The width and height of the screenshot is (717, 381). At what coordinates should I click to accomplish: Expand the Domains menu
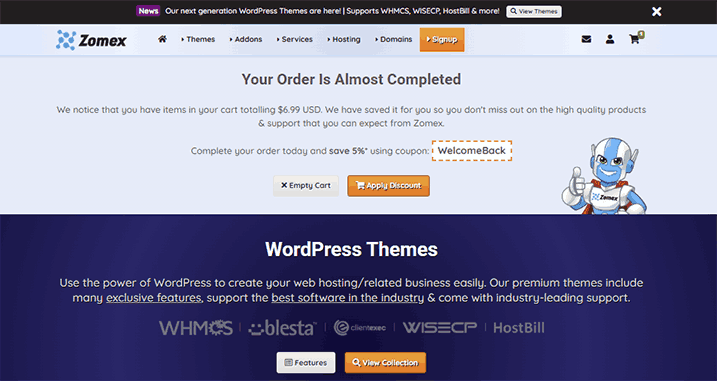[394, 39]
